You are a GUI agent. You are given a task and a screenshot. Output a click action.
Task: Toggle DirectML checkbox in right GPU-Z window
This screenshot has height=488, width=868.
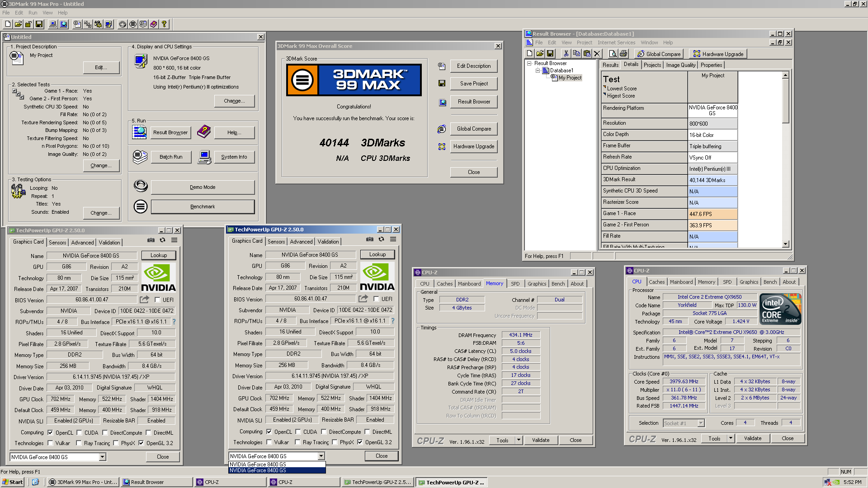coord(367,432)
